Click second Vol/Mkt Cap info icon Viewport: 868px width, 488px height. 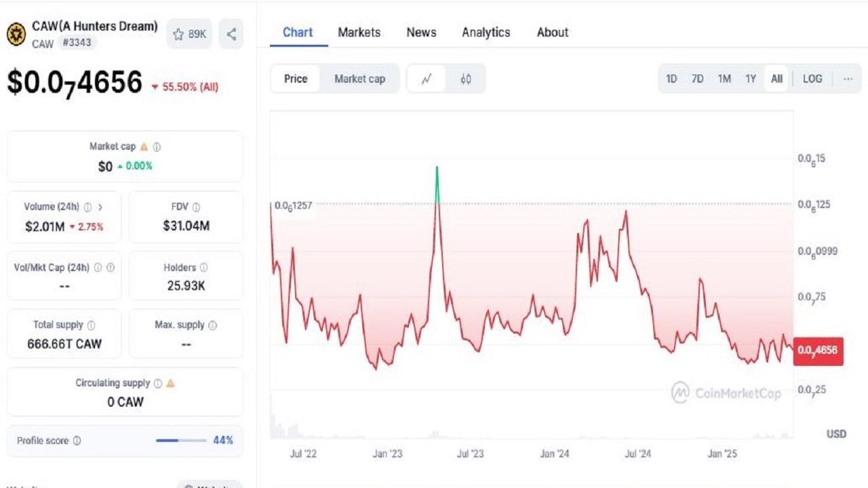pos(111,268)
